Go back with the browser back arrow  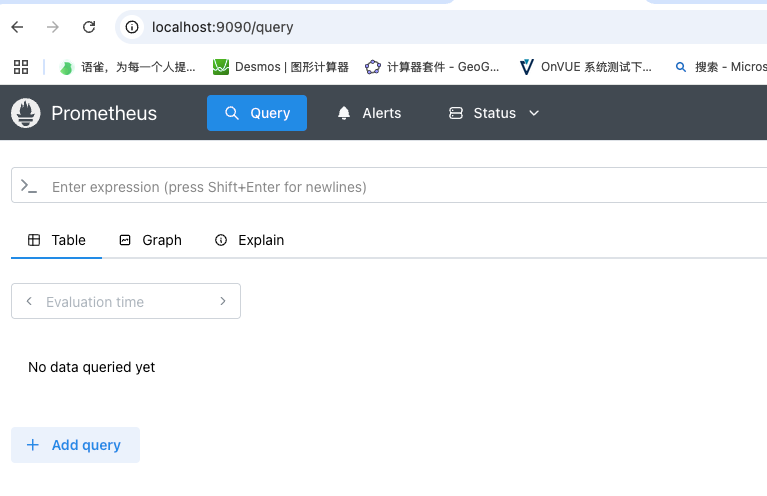click(17, 27)
